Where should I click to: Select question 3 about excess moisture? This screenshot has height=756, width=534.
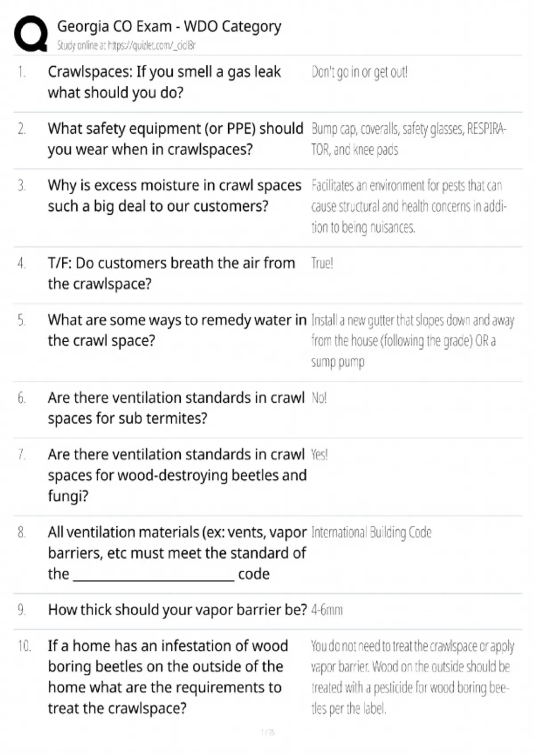coord(174,196)
